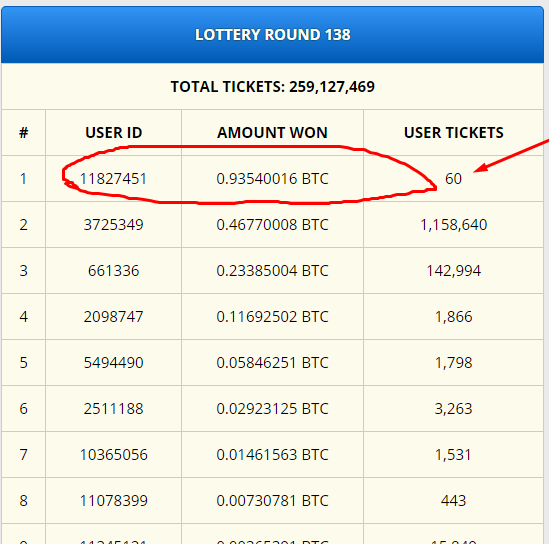Screen dimensions: 549x544
Task: Select user ID 10365056 in row 7
Action: 113,455
